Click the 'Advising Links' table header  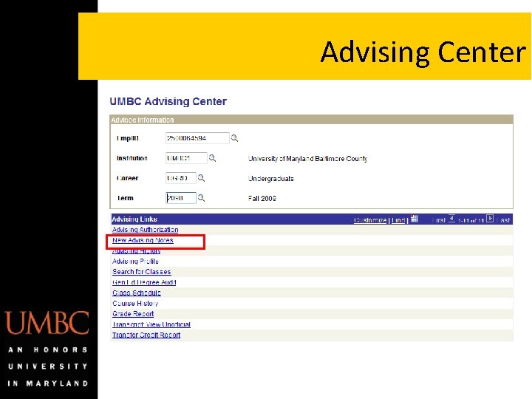[x=134, y=219]
